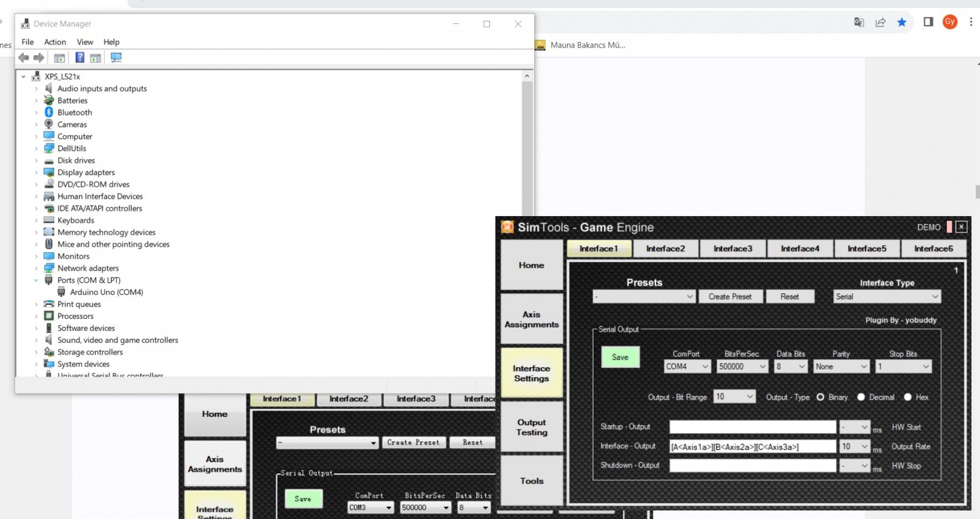Click the Help question mark toolbar icon

(80, 58)
